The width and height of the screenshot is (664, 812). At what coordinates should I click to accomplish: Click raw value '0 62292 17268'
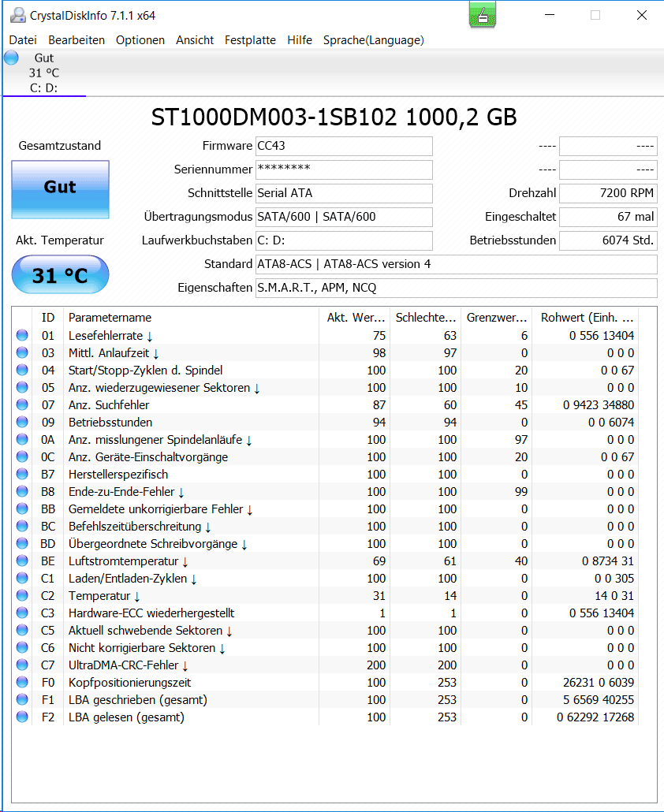(595, 717)
